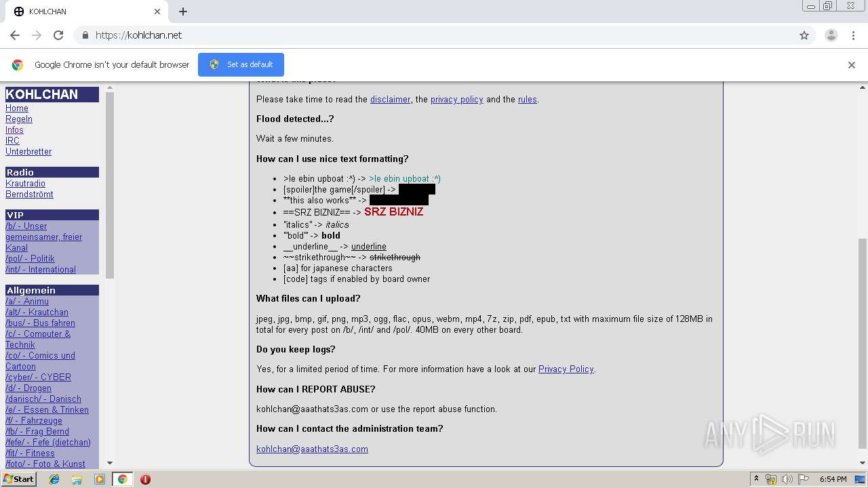
Task: Open the Infos sidebar link
Action: tap(14, 129)
